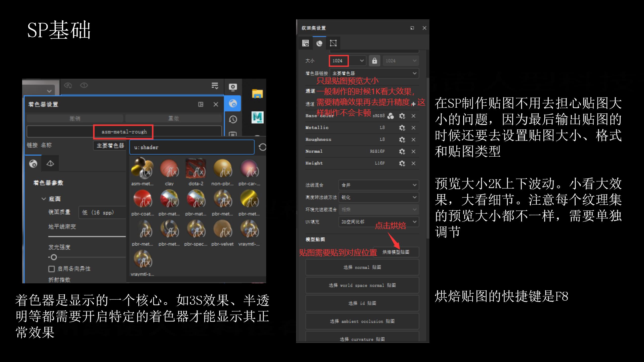
Task: Open the history clock icon in sidebar
Action: pyautogui.click(x=233, y=120)
